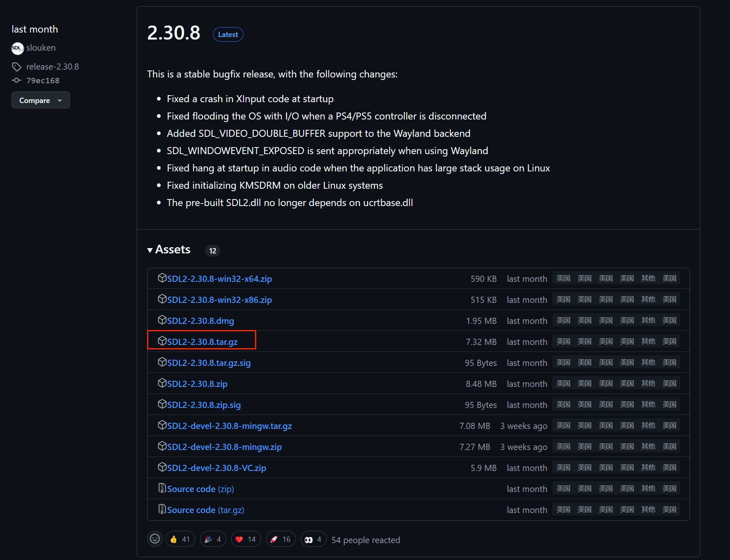This screenshot has height=560, width=730.
Task: Click package icon for SDL2-2.30.8.tar.gz.sig
Action: click(162, 362)
